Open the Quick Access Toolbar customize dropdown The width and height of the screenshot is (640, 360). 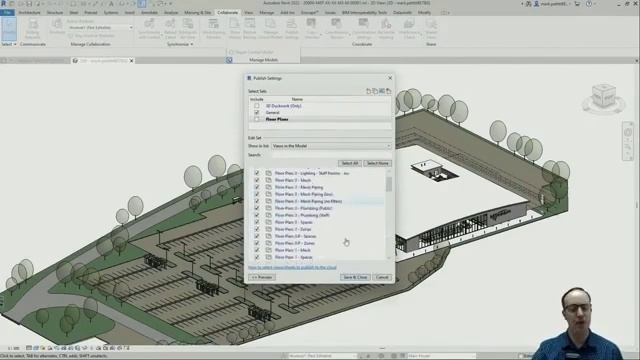click(x=171, y=4)
